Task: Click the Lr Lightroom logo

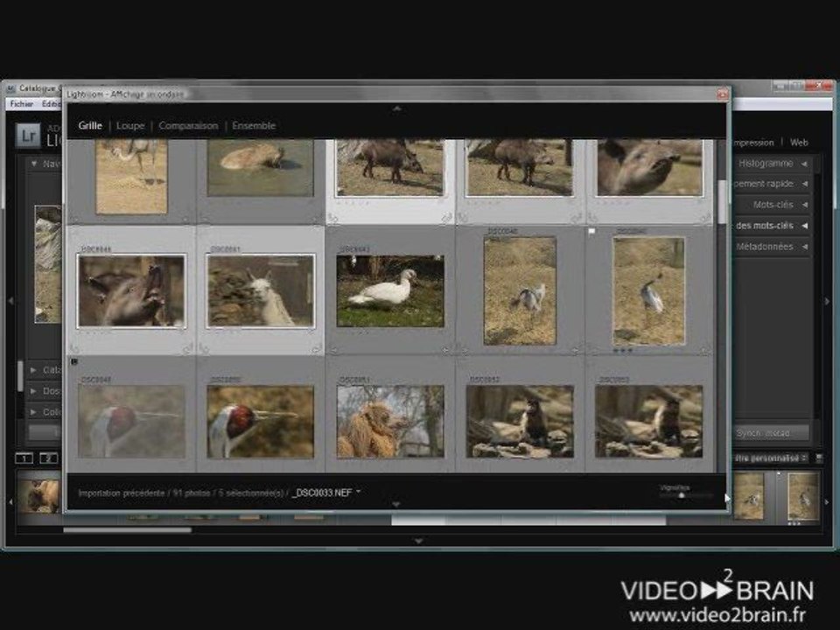Action: click(x=27, y=136)
